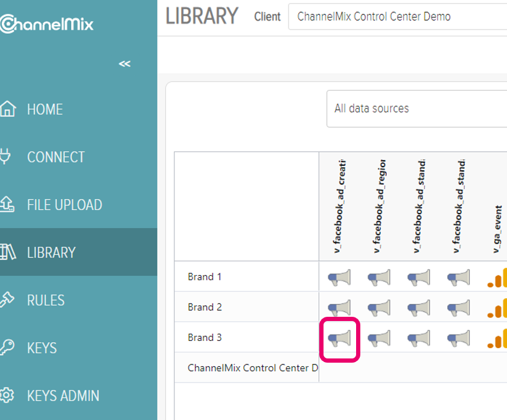Image resolution: width=507 pixels, height=420 pixels.
Task: Click Brand 1 analytics bar icon under v_ga_event
Action: (x=497, y=278)
